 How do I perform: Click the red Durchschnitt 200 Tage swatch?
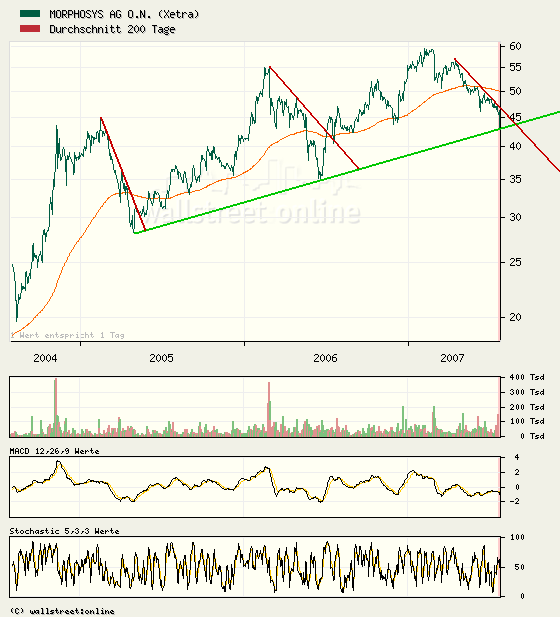click(x=30, y=29)
